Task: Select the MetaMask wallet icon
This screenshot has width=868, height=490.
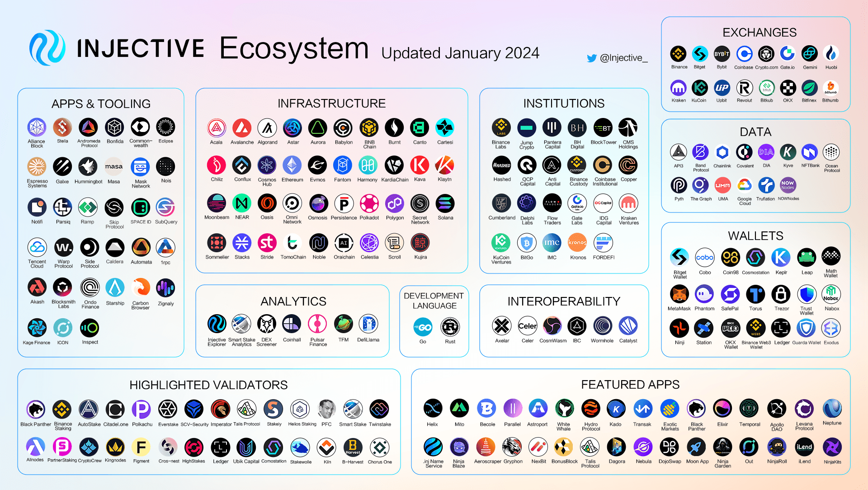Action: (679, 294)
